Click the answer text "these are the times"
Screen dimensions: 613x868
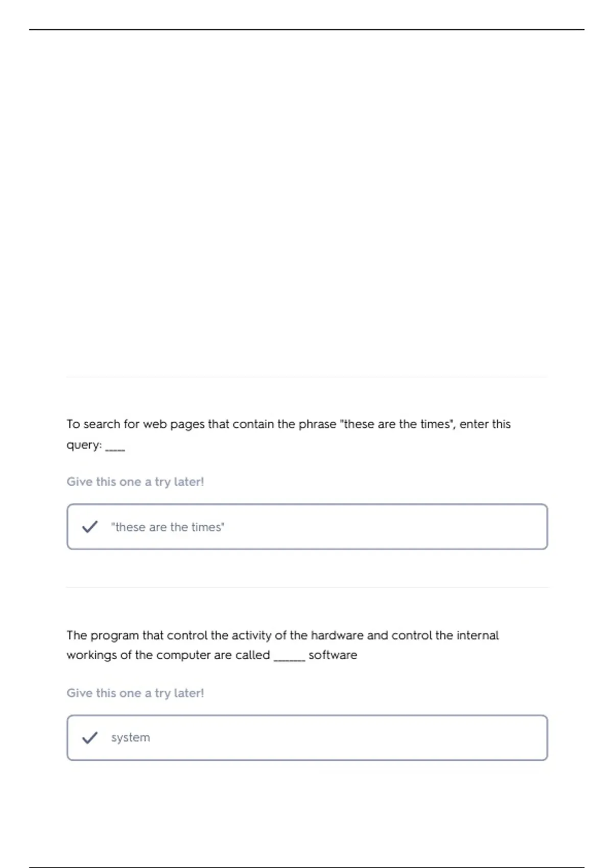pos(168,527)
